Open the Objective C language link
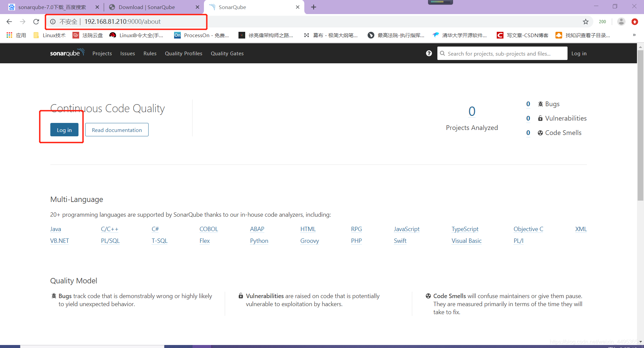Viewport: 644px width, 348px height. 528,229
